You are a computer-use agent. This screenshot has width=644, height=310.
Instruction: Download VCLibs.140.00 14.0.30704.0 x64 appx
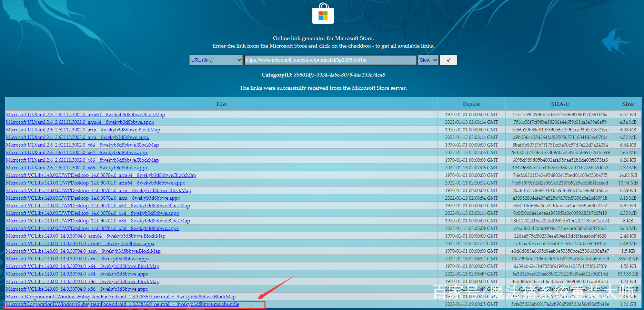(77, 274)
